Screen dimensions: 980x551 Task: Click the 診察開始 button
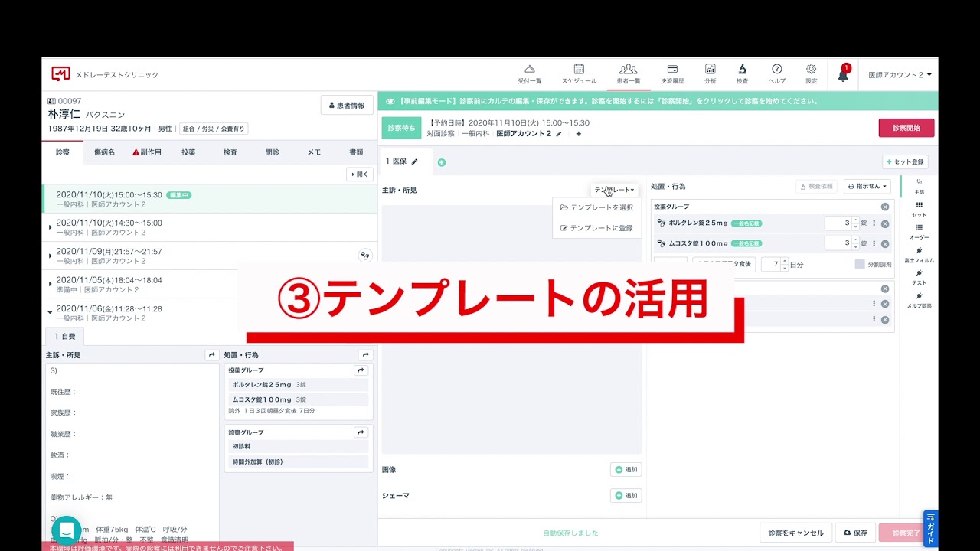coord(906,128)
